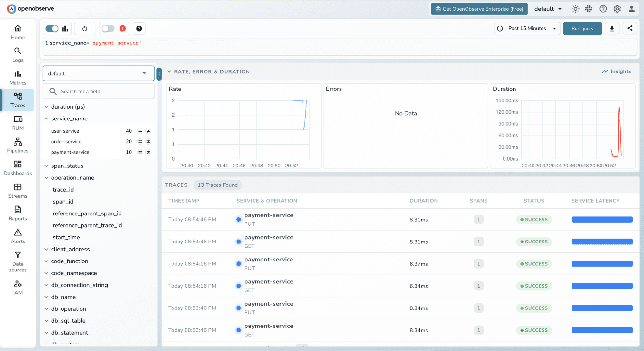Share the current trace query
Screen dimensions: 644x351
tap(630, 28)
